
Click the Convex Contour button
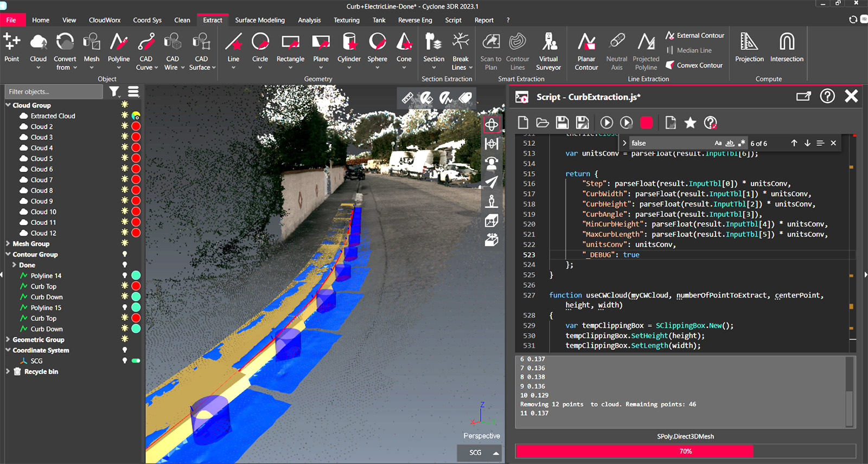tap(694, 65)
